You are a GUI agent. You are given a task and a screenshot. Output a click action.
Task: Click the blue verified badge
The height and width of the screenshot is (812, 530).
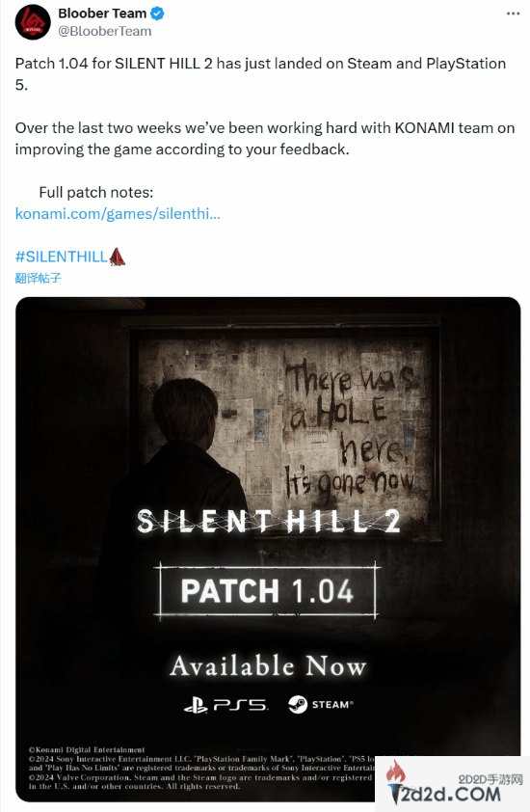(157, 14)
